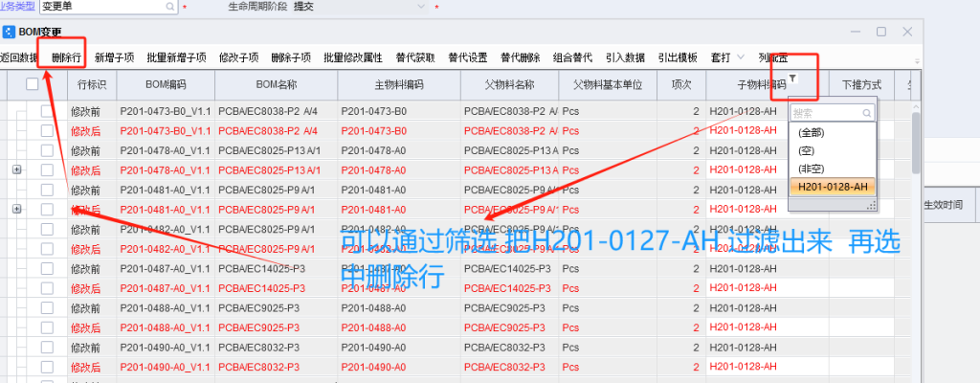Maximize the BOM变更 window

[x=881, y=32]
